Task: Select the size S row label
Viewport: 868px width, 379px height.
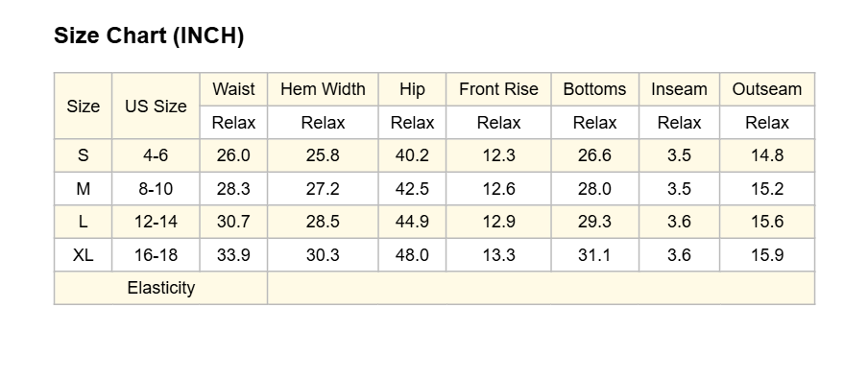Action: pos(83,155)
